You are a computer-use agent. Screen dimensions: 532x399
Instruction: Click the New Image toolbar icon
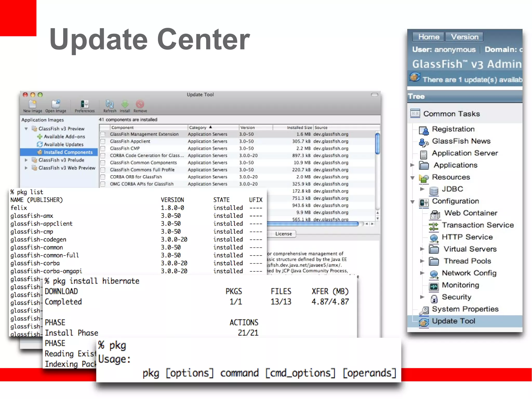32,104
